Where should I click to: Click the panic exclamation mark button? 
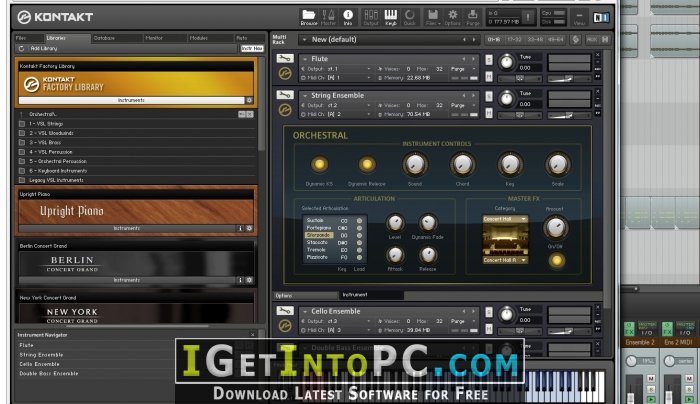coord(528,17)
